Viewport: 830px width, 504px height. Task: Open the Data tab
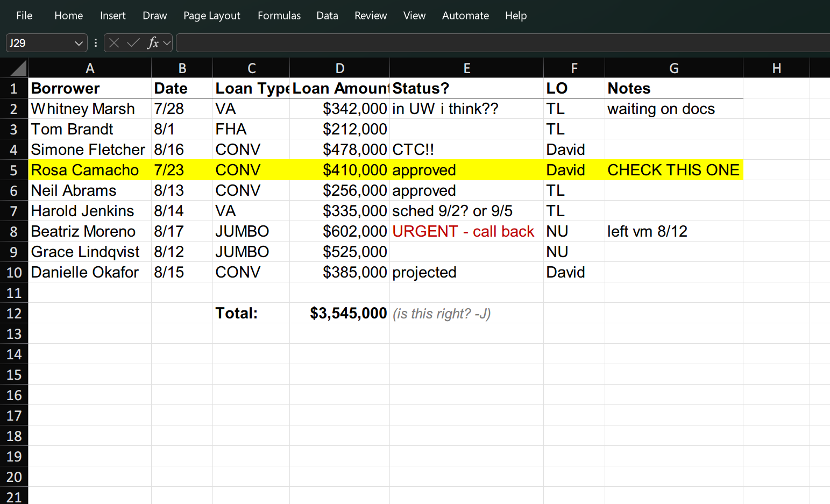[327, 16]
